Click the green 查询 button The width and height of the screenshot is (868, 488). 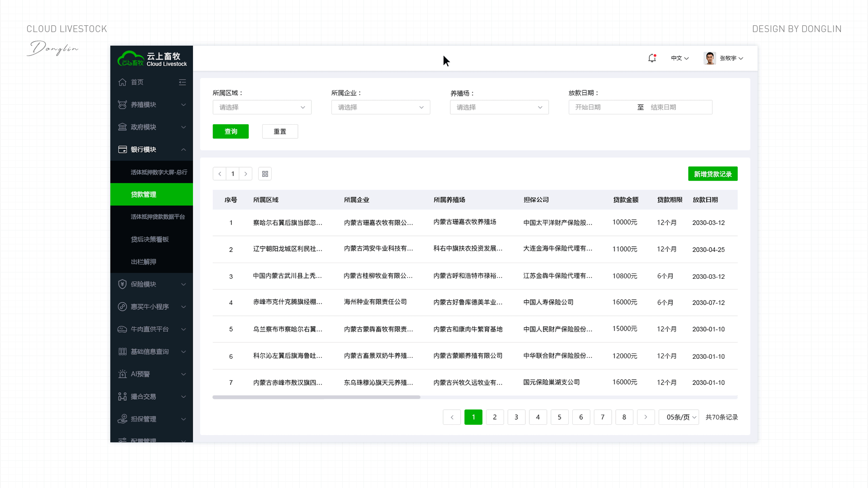pos(231,131)
